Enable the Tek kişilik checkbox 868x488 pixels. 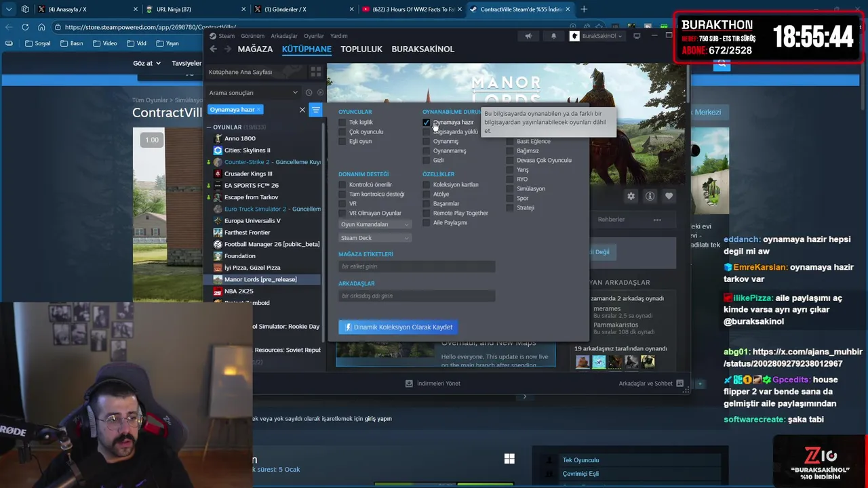[342, 123]
